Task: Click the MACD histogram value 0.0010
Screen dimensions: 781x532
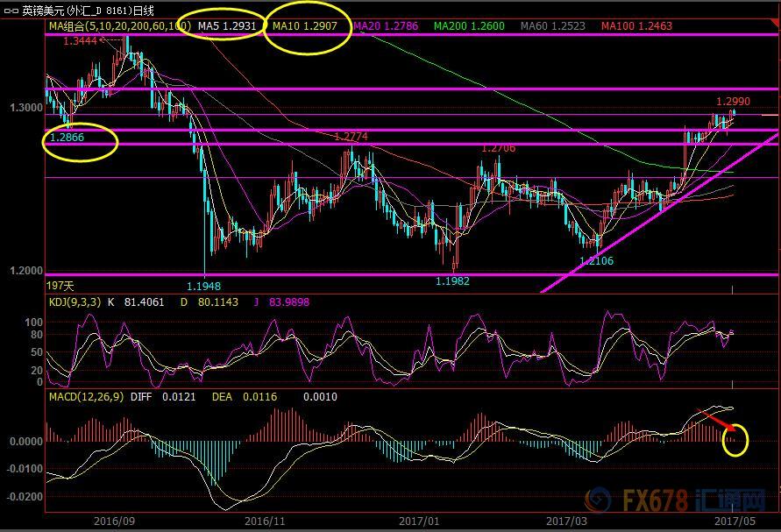Action: (320, 396)
